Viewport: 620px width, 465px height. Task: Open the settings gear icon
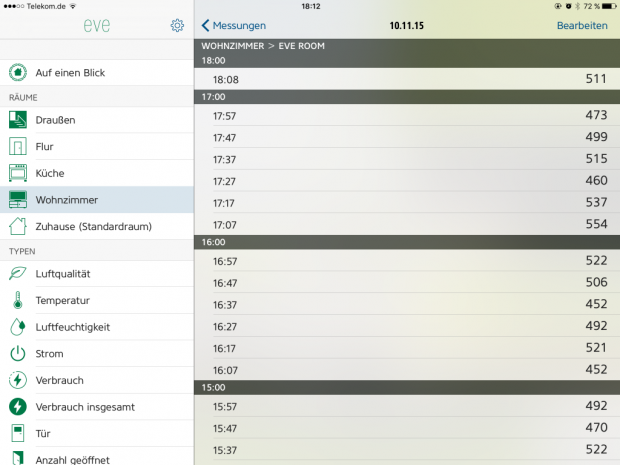[177, 25]
